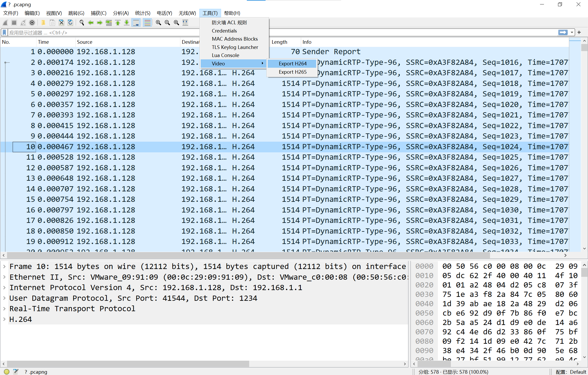588x375 pixels.
Task: Choose 防火墙 ACL 规则 menu entry
Action: point(234,22)
